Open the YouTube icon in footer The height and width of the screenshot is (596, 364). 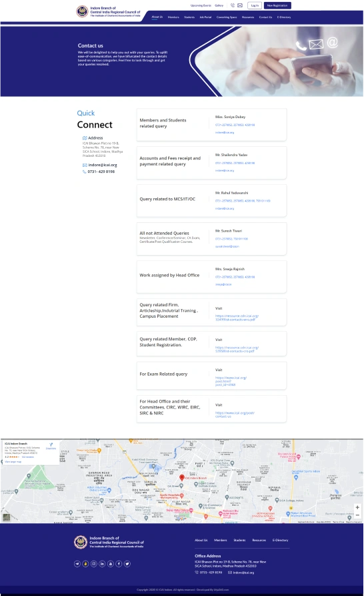111,564
